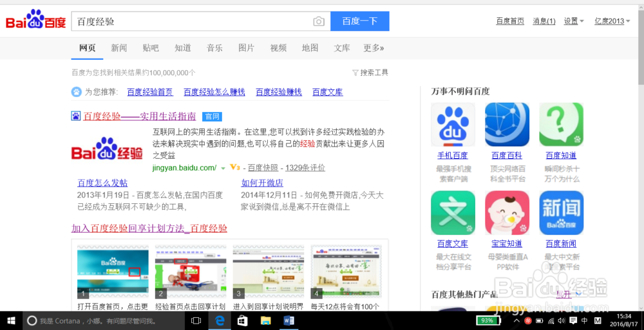This screenshot has width=644, height=330.
Task: Open recommended link 百度经验怎么赚钱
Action: [214, 92]
